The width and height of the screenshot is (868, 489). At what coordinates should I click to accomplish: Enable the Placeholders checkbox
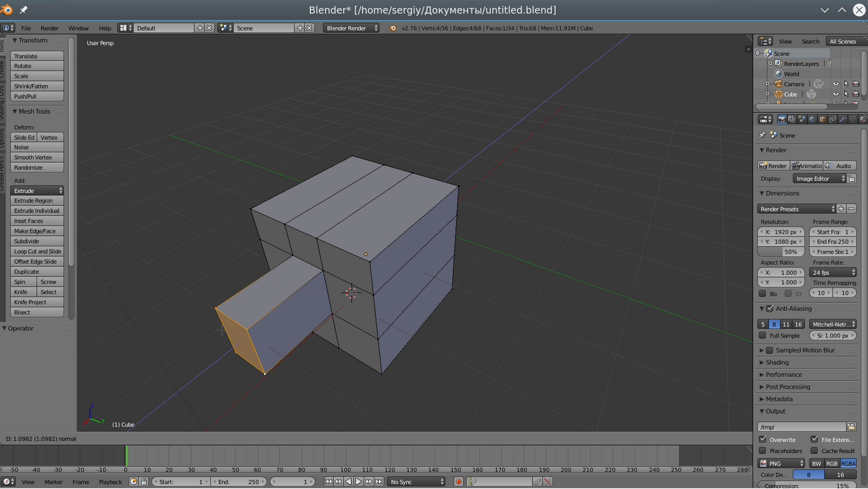763,451
